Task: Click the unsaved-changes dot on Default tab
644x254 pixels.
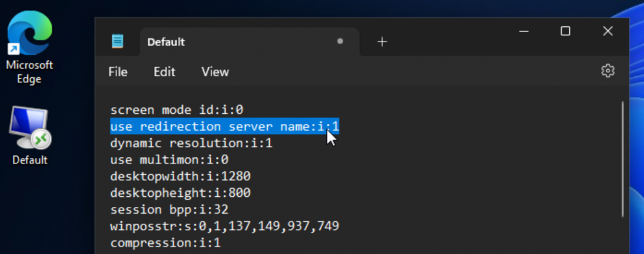Action: [x=340, y=41]
